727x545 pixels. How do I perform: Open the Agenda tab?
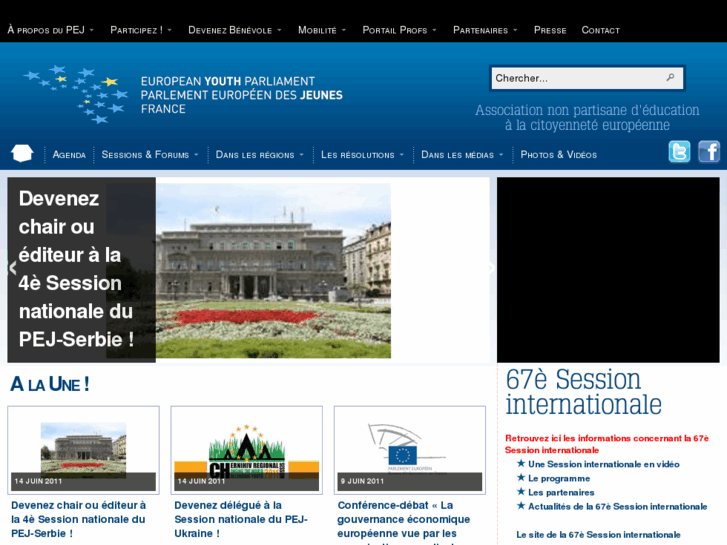[x=69, y=154]
